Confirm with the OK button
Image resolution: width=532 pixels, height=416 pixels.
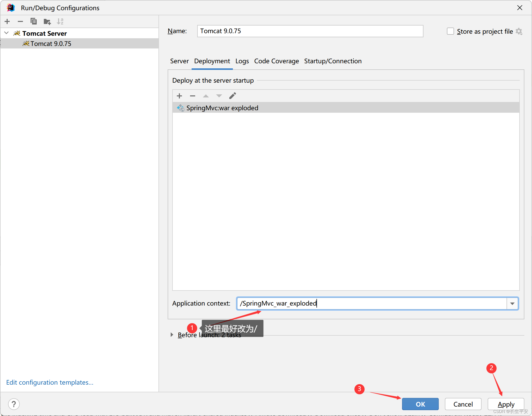[420, 404]
